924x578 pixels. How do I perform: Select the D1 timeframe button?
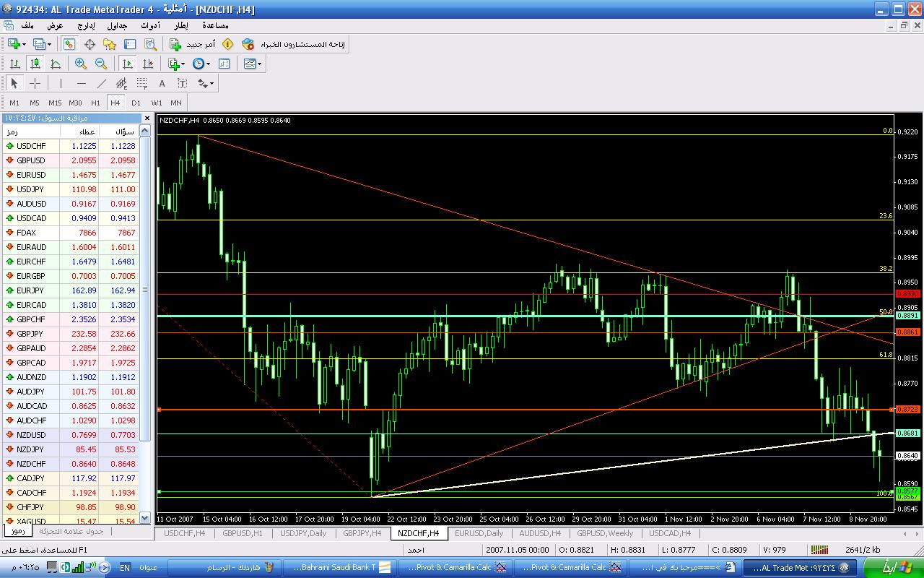pyautogui.click(x=136, y=103)
